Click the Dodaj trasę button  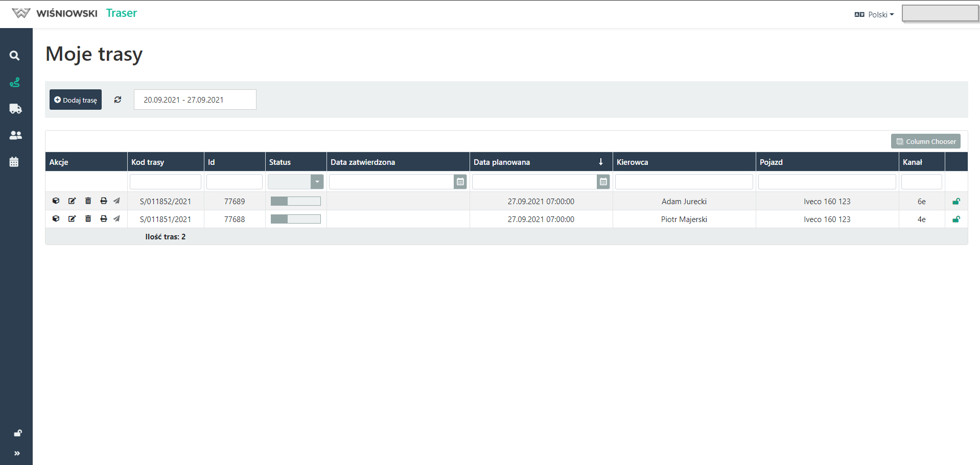[76, 100]
